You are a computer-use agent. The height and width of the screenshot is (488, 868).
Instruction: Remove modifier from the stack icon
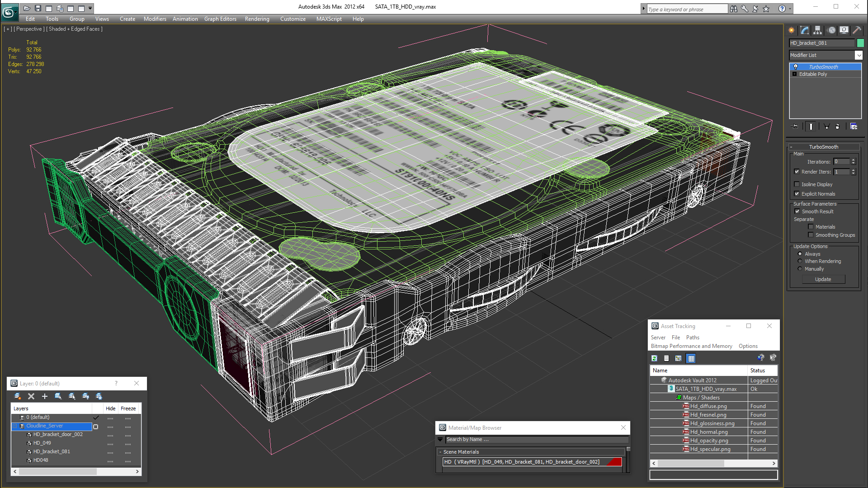point(838,127)
